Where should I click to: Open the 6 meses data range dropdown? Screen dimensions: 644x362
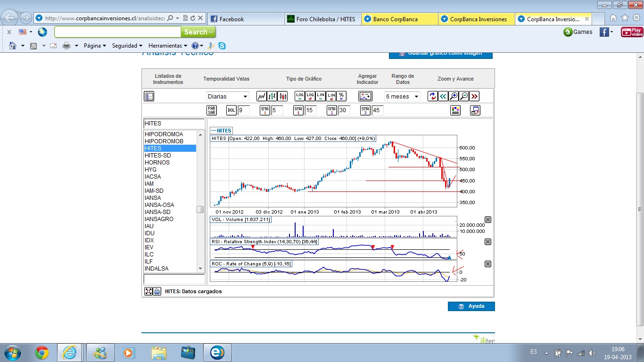(x=402, y=96)
